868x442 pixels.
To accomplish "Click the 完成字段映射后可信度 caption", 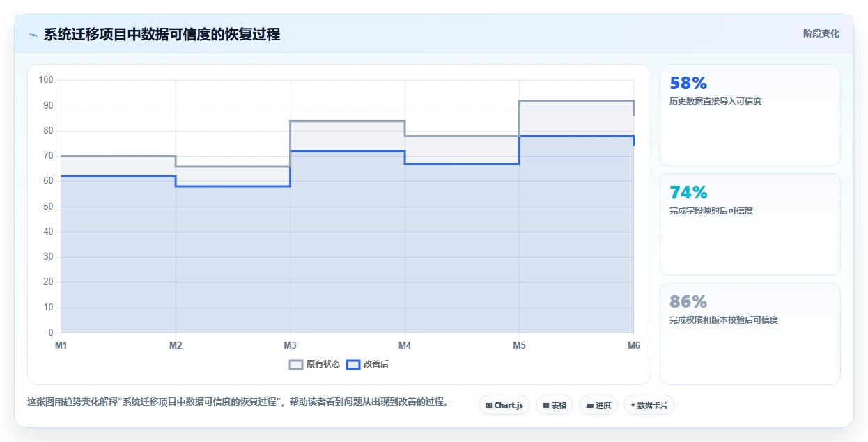I will click(x=711, y=211).
